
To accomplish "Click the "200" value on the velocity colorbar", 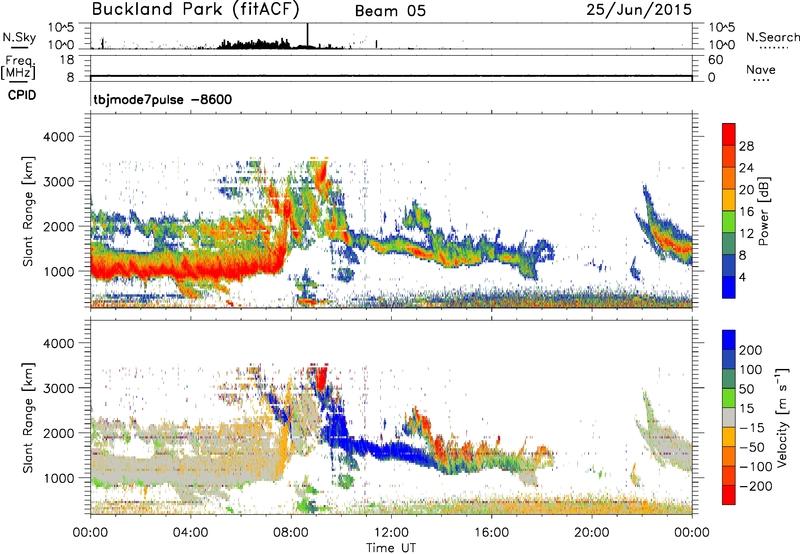I will pyautogui.click(x=751, y=350).
